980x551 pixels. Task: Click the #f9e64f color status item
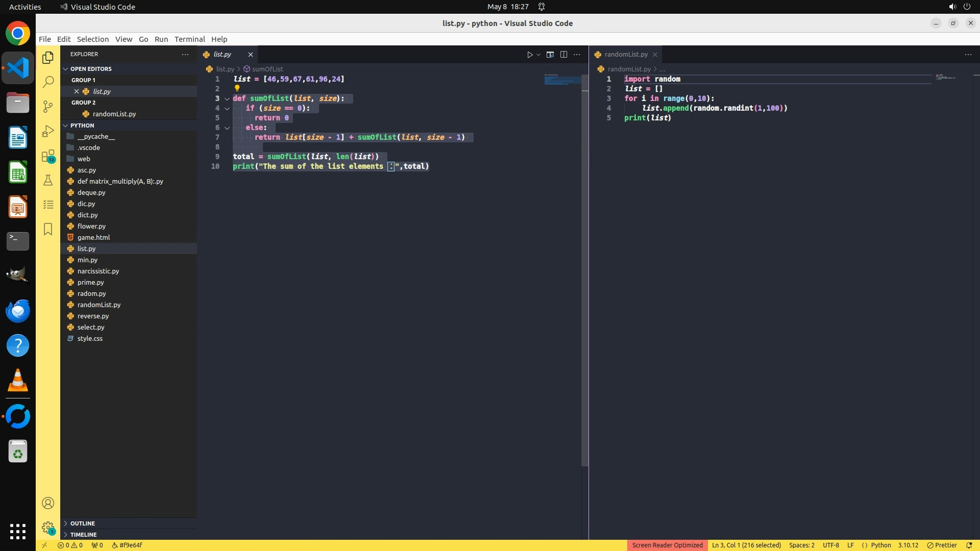point(127,545)
